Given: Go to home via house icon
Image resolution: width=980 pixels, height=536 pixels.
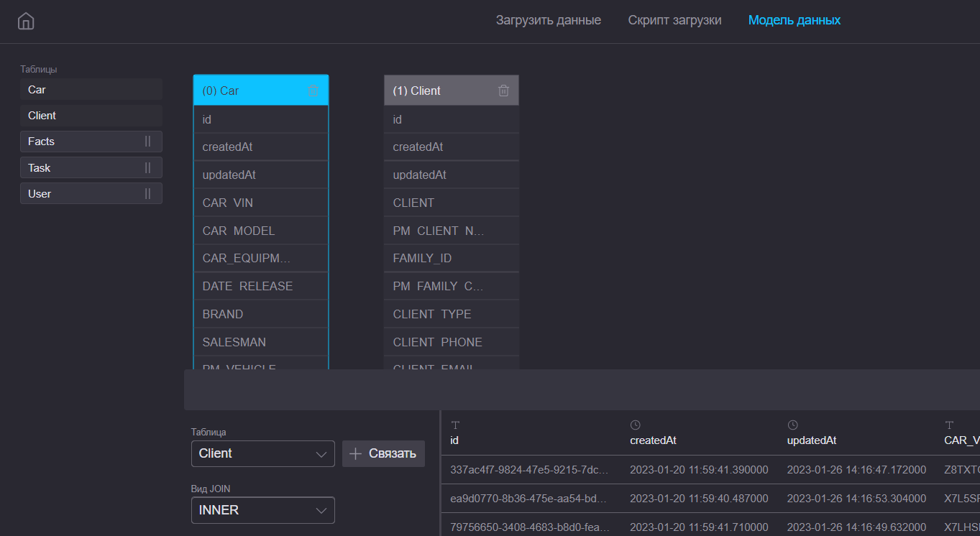Looking at the screenshot, I should pos(26,21).
